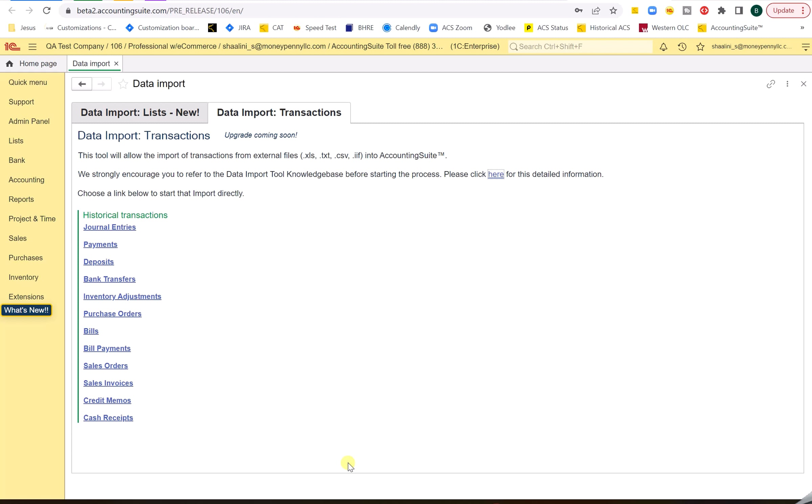Copy link to page with chain icon
Viewport: 812px width, 504px height.
click(770, 84)
